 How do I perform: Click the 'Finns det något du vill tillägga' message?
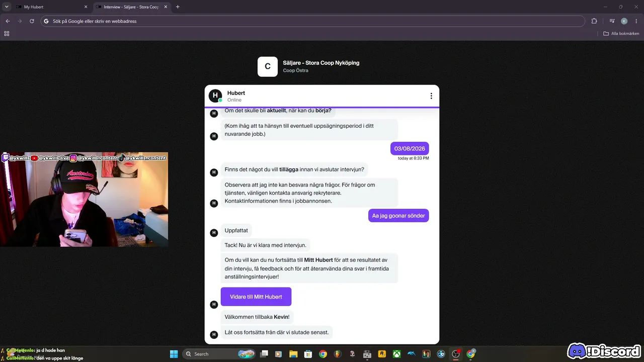(x=294, y=169)
